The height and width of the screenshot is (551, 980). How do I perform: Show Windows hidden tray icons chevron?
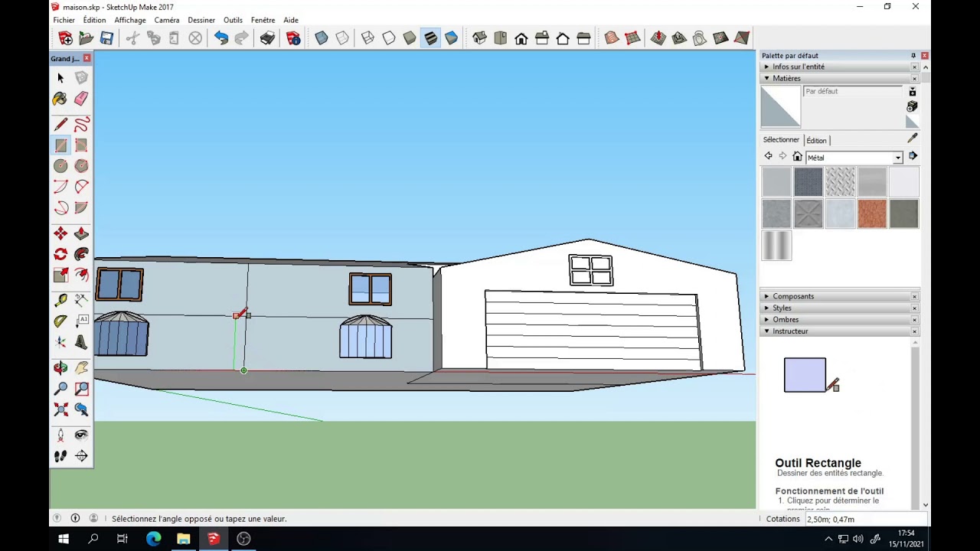(x=828, y=539)
